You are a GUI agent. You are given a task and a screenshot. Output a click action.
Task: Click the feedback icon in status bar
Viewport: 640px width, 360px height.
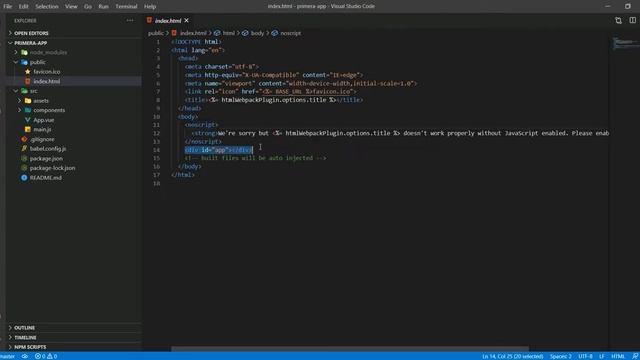click(x=635, y=356)
